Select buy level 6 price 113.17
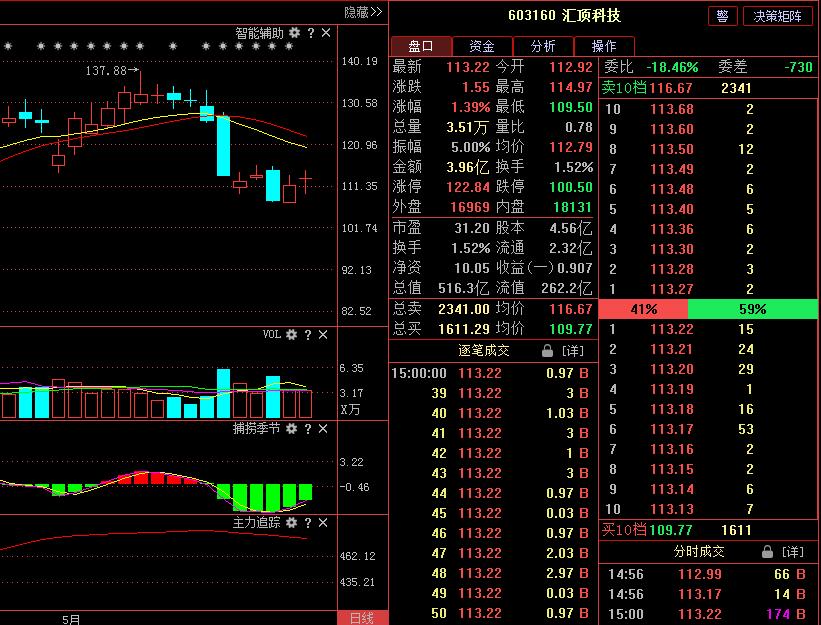This screenshot has height=625, width=821. tap(671, 429)
